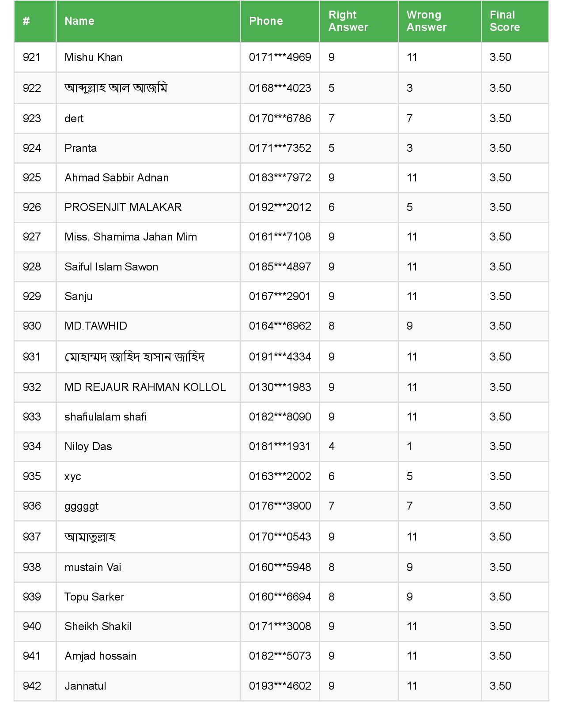Click the name Saiful Islam Sawon
The height and width of the screenshot is (728, 563).
111,267
